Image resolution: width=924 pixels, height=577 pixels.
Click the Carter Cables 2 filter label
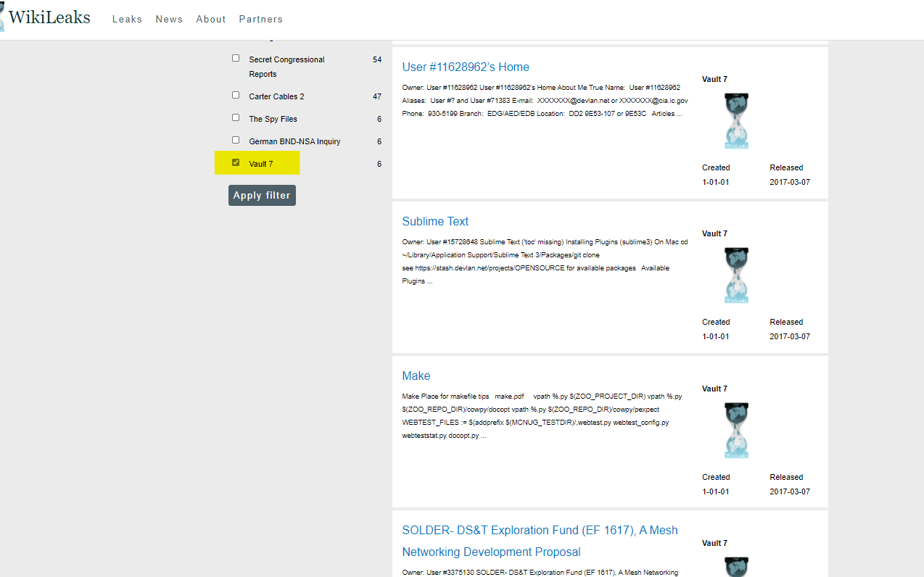click(276, 96)
